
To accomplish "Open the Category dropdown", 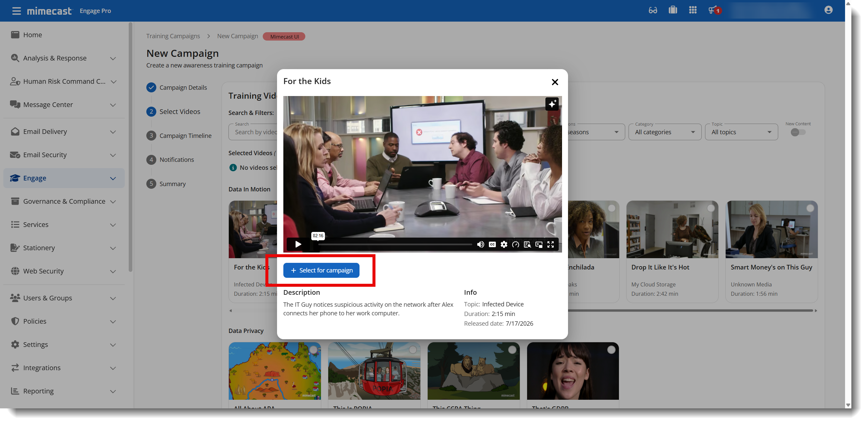I will [x=664, y=132].
